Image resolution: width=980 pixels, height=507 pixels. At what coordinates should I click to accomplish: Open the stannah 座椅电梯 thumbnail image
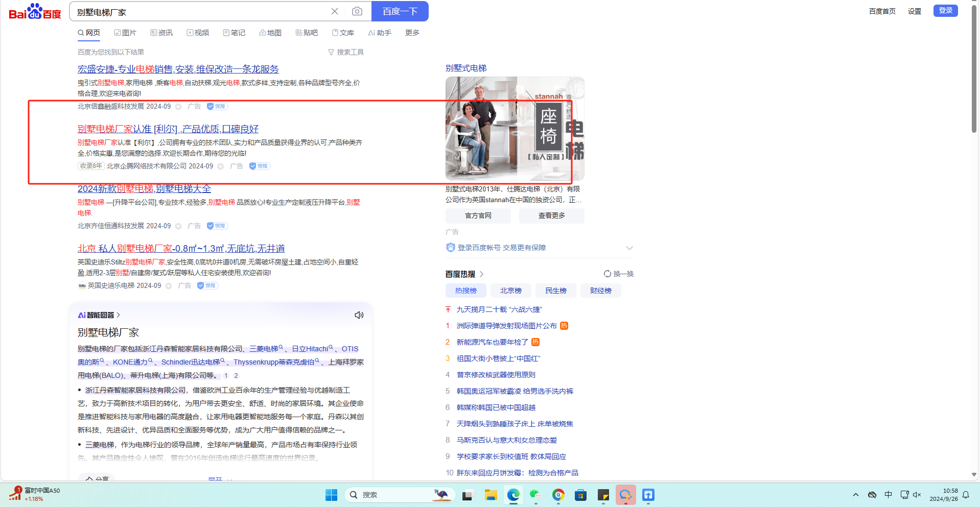click(x=515, y=129)
